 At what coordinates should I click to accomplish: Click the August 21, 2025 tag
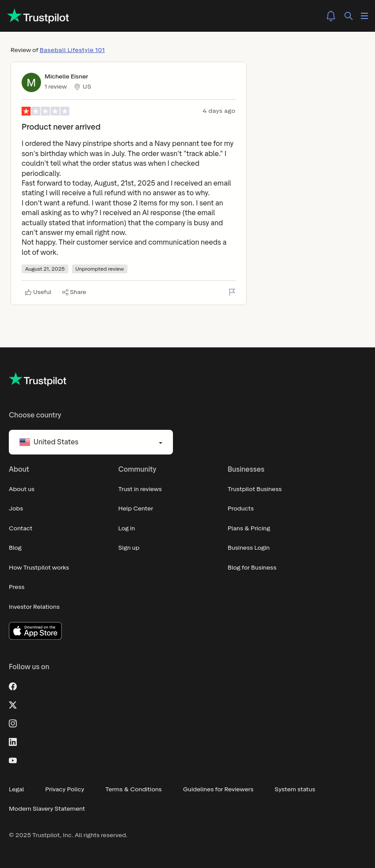(45, 269)
